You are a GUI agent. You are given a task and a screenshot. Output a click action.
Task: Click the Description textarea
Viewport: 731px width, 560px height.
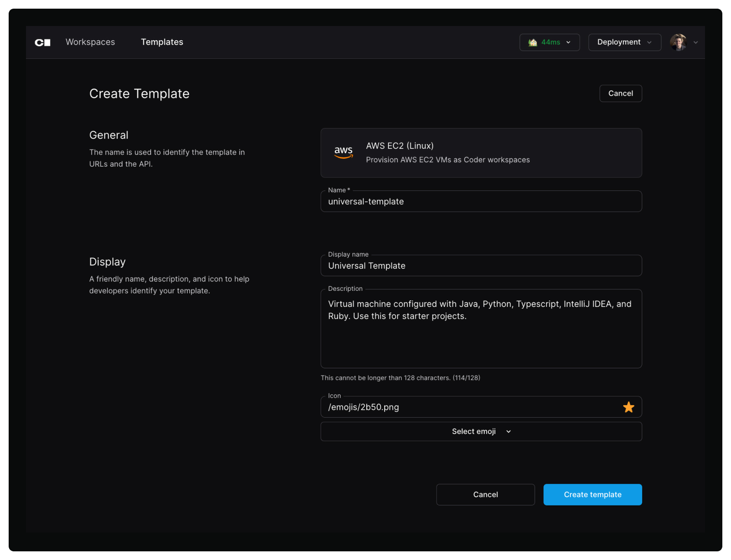click(481, 328)
